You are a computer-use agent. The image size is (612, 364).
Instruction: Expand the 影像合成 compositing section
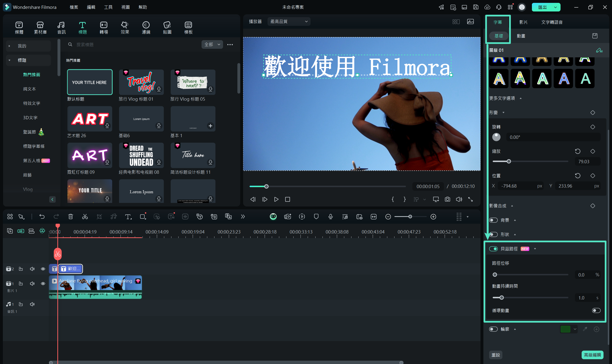tap(512, 206)
